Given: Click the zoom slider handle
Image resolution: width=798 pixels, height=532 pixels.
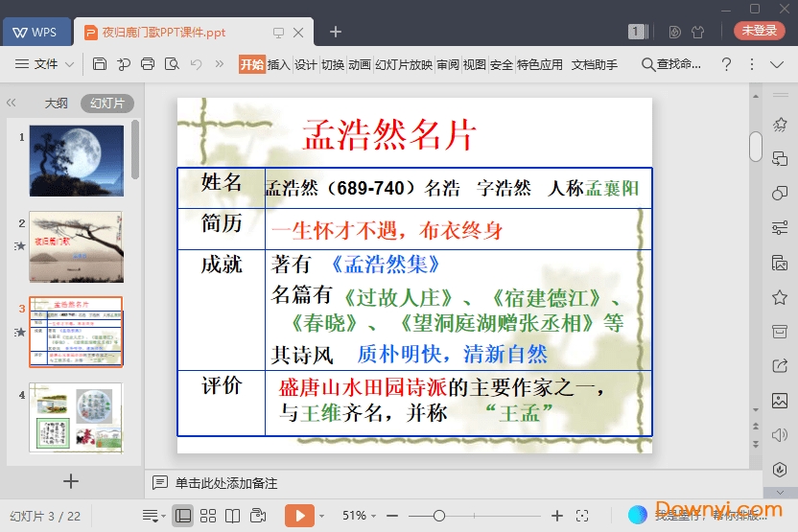Looking at the screenshot, I should coord(439,516).
